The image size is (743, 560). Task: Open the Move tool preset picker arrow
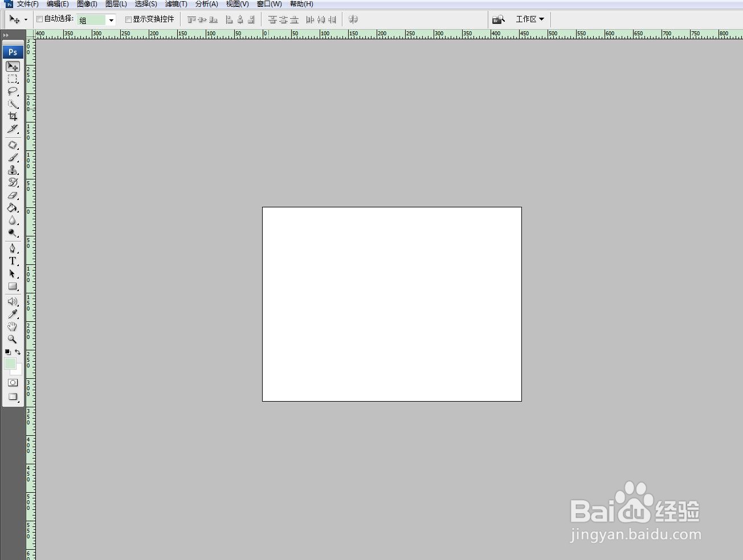pyautogui.click(x=26, y=20)
